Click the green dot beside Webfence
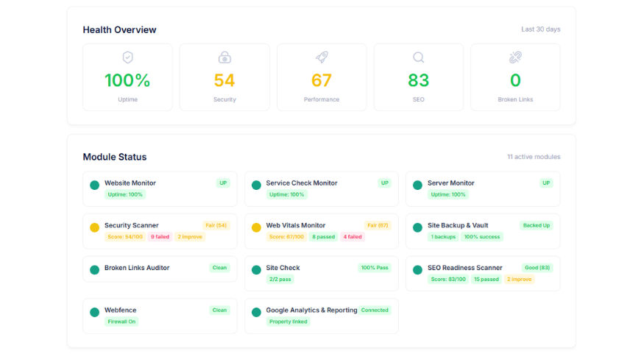Image resolution: width=644 pixels, height=354 pixels. [94, 312]
